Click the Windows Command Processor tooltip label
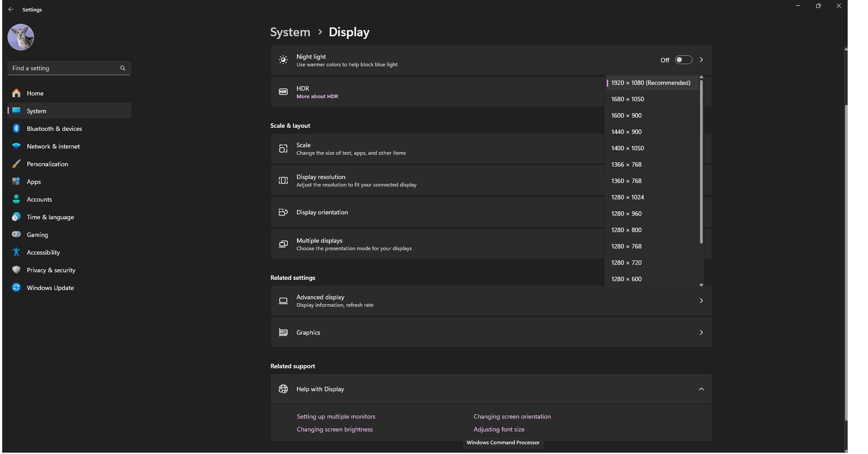This screenshot has height=454, width=868. click(x=503, y=443)
